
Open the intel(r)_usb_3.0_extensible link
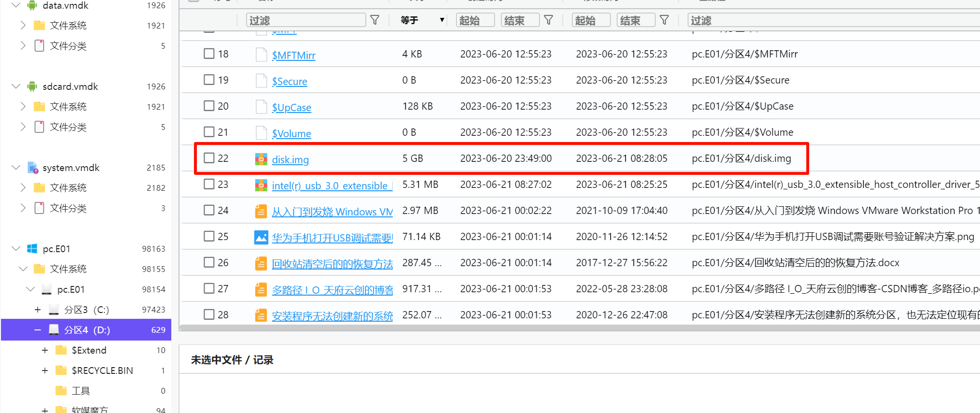(332, 185)
